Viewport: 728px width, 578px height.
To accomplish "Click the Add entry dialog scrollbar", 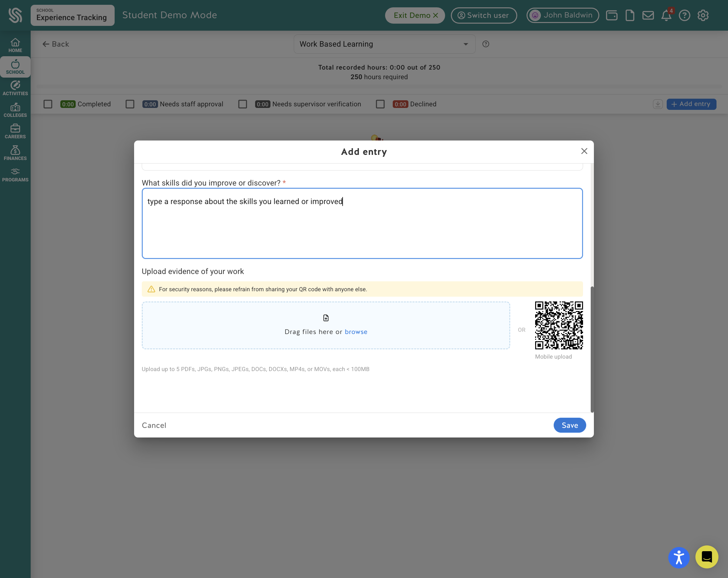I will tap(592, 349).
